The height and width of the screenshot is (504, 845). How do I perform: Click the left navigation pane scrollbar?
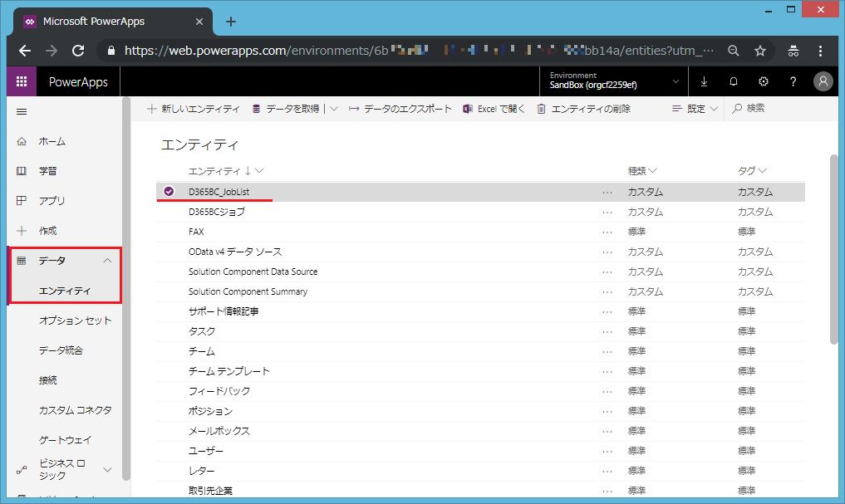(126, 289)
